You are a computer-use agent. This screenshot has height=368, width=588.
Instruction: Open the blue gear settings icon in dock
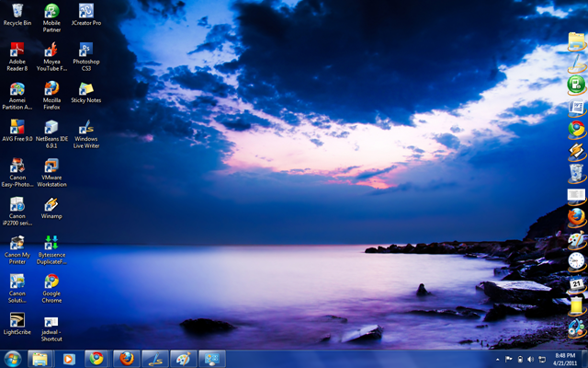(x=576, y=328)
